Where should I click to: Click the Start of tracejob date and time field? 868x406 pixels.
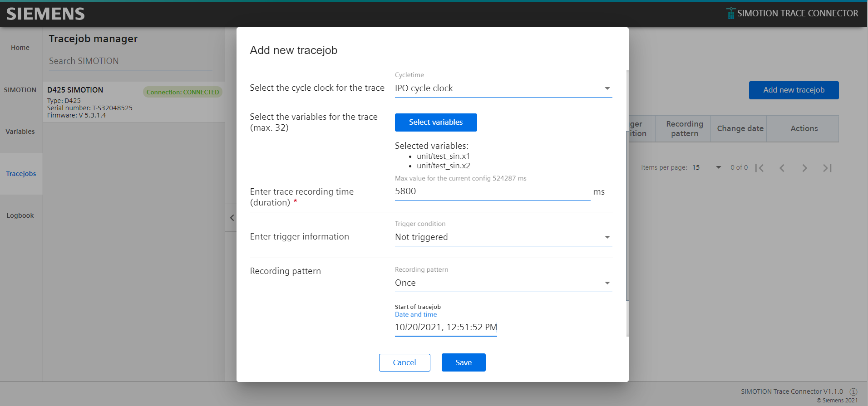pyautogui.click(x=446, y=328)
